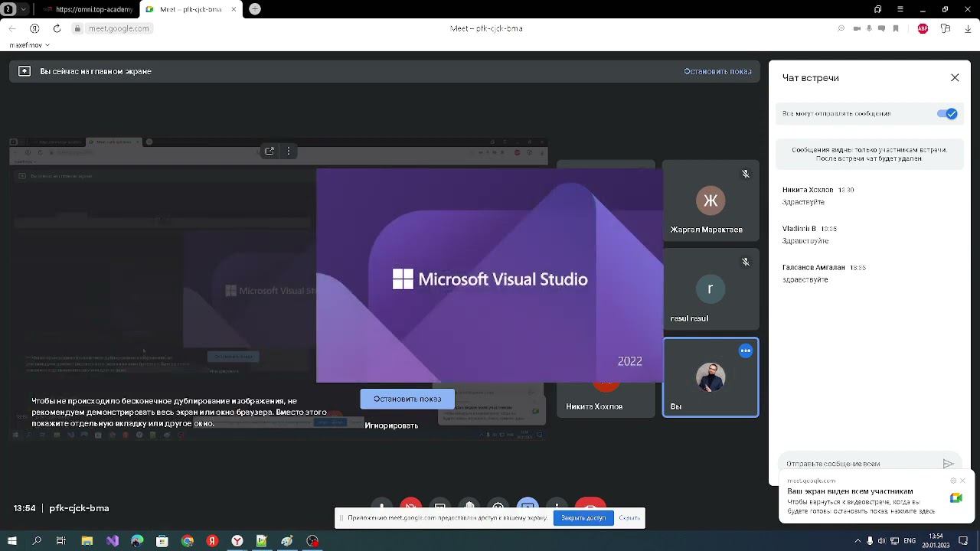The image size is (980, 551).
Task: Open the tab group counter
Action: tap(8, 9)
